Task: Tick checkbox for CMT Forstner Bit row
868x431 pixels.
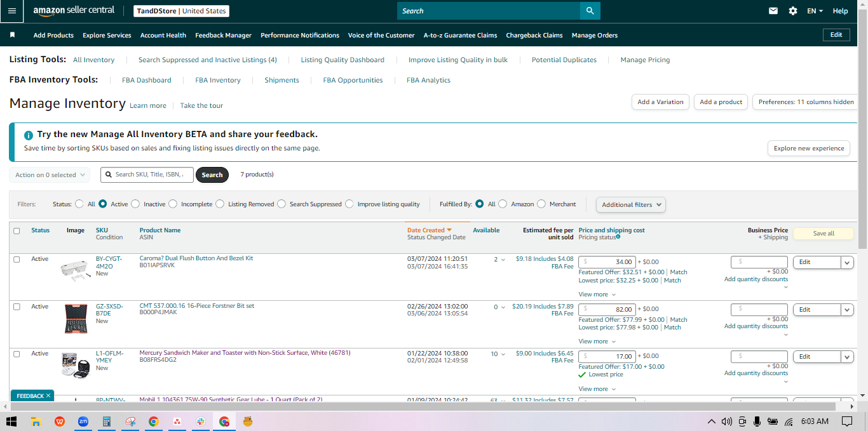Action: [17, 307]
